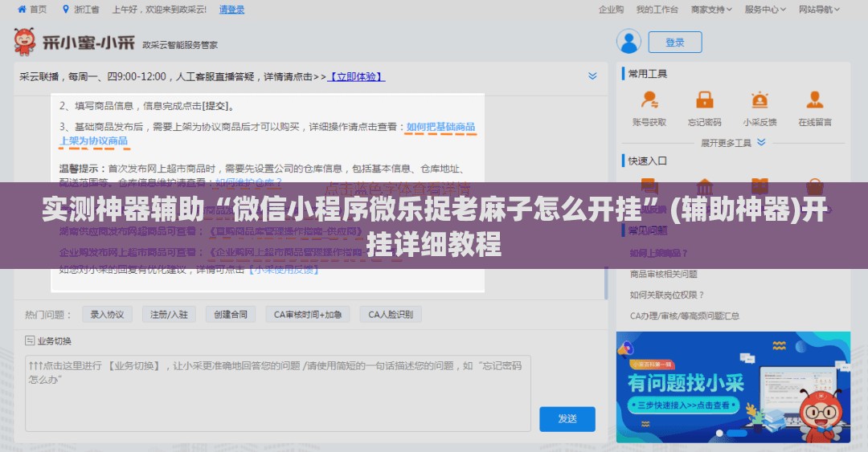Screen dimensions: 868x452
Task: Click the 账号获取 tool icon
Action: pos(649,100)
